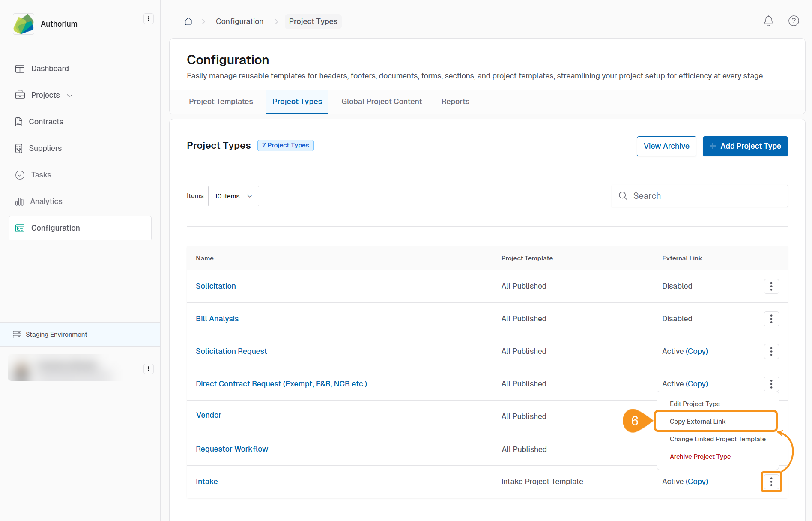Click the Intake row three-dot menu
Screen dimensions: 812x521
pos(771,482)
